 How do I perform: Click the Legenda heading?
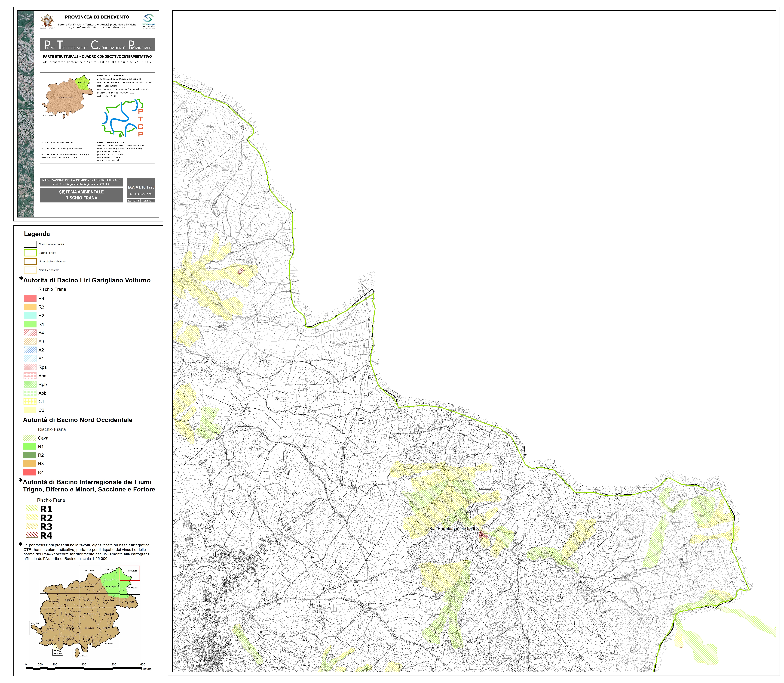pyautogui.click(x=37, y=234)
